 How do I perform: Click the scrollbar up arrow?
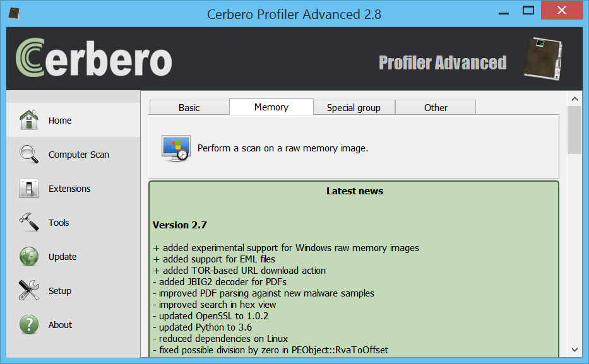pyautogui.click(x=574, y=98)
